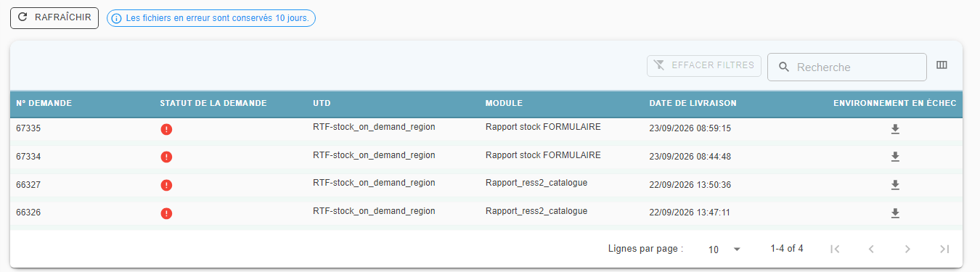
Task: Download failed environment for request 66326
Action: (x=895, y=213)
